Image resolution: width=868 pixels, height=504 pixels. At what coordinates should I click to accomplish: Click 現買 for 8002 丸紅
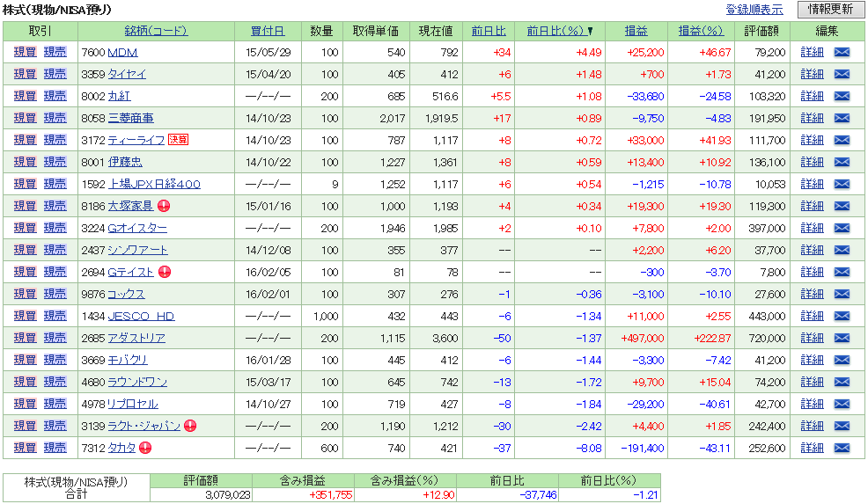25,96
